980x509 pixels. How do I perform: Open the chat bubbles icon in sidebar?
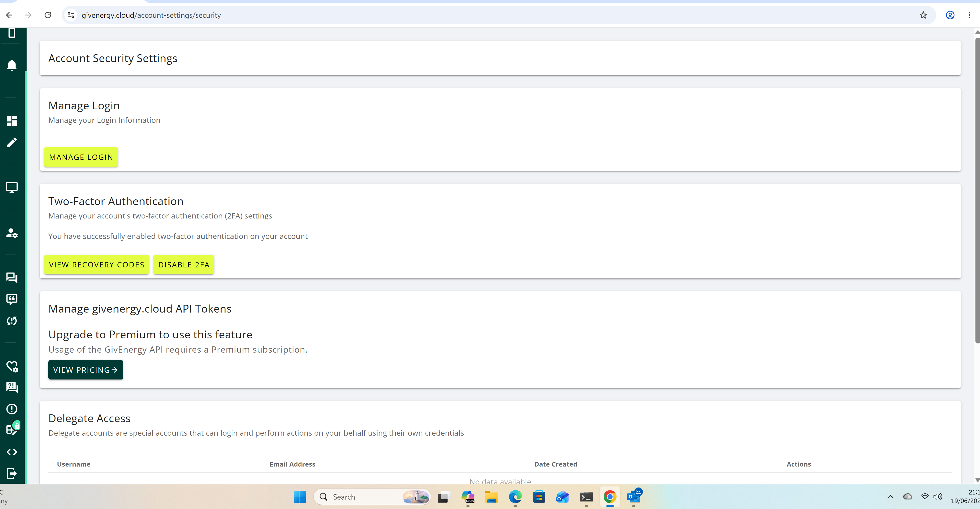[x=12, y=278]
